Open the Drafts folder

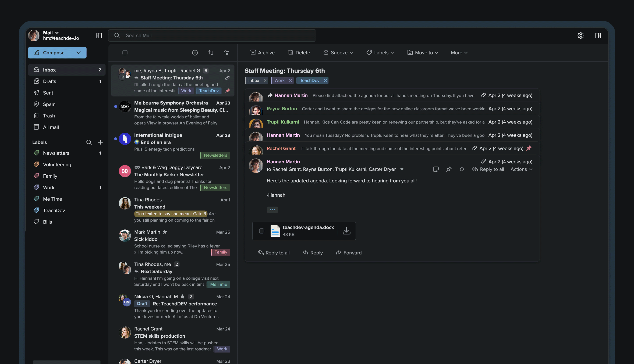coord(67,81)
